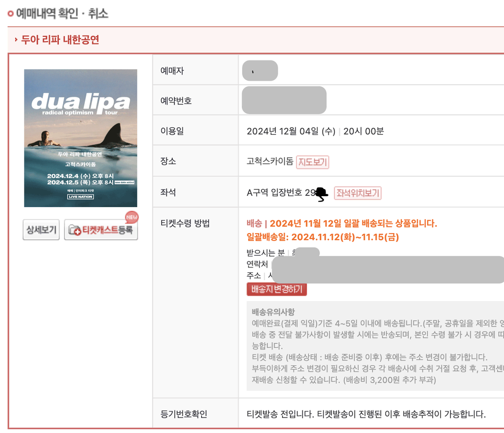Image resolution: width=504 pixels, height=433 pixels.
Task: Click the red NEW badge
Action: click(x=131, y=217)
